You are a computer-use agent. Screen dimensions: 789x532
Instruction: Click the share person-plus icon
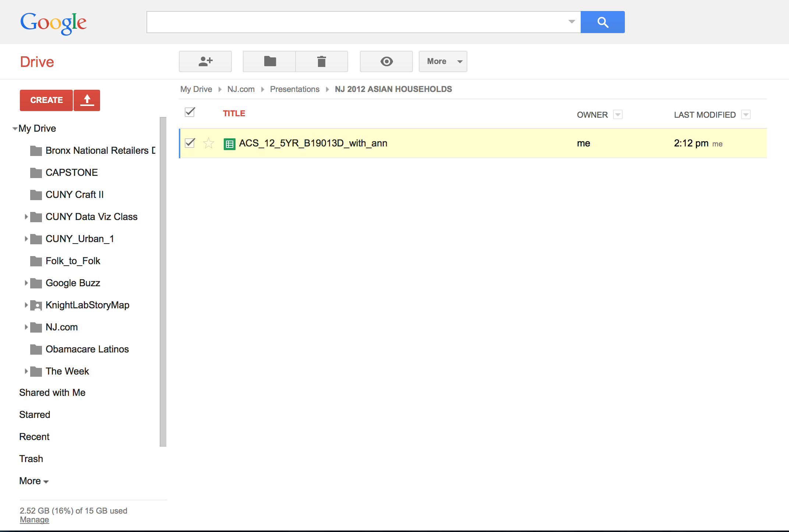[x=205, y=61]
